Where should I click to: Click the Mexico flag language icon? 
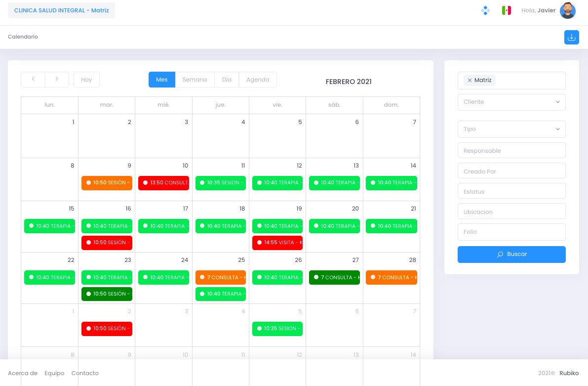click(506, 10)
